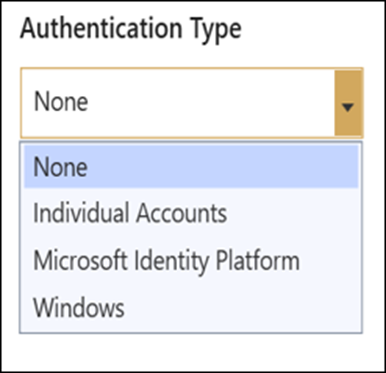Click the Authentication Type dropdown arrow
Screen dimensions: 386x373
pyautogui.click(x=348, y=103)
